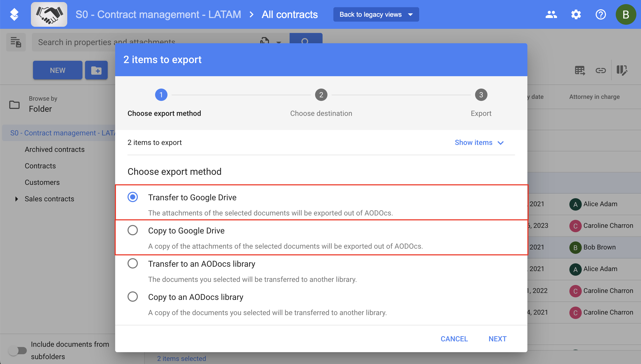Click the export table view icon
This screenshot has height=364, width=641.
pyautogui.click(x=580, y=70)
